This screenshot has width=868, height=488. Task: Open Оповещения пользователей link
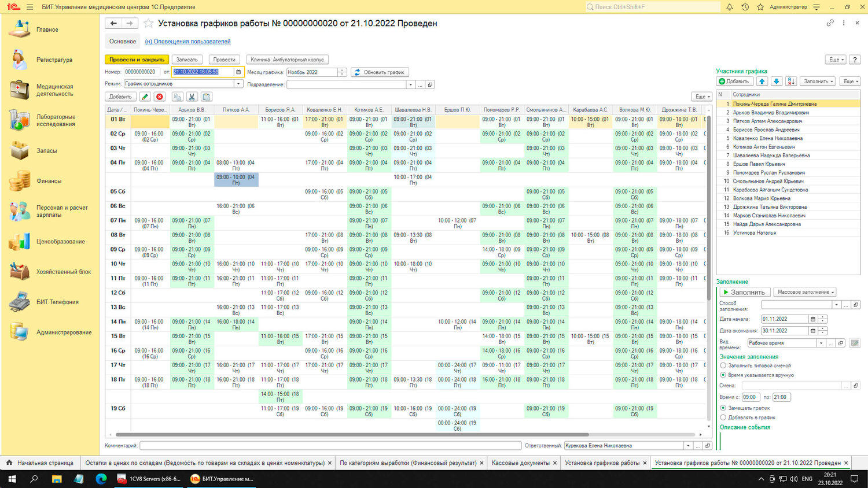point(187,42)
